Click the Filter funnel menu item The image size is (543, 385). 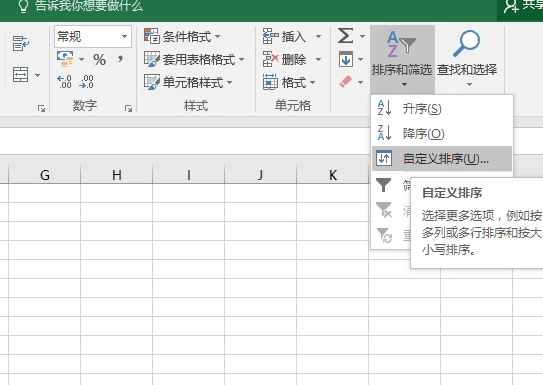tap(384, 185)
